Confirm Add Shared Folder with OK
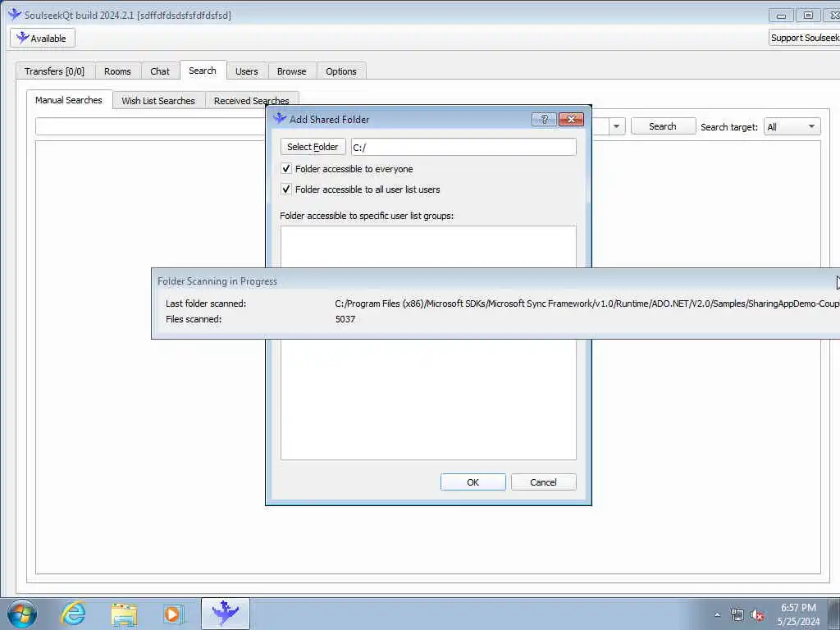Screen dimensions: 840x630 coord(473,482)
